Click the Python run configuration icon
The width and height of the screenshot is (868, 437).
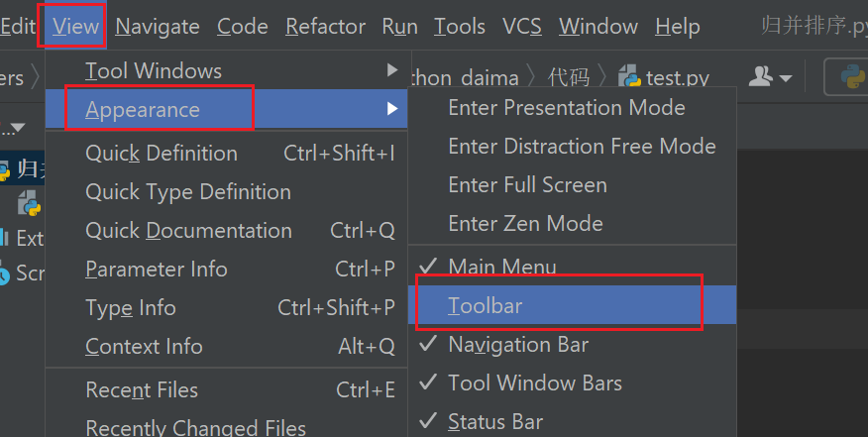coord(853,76)
